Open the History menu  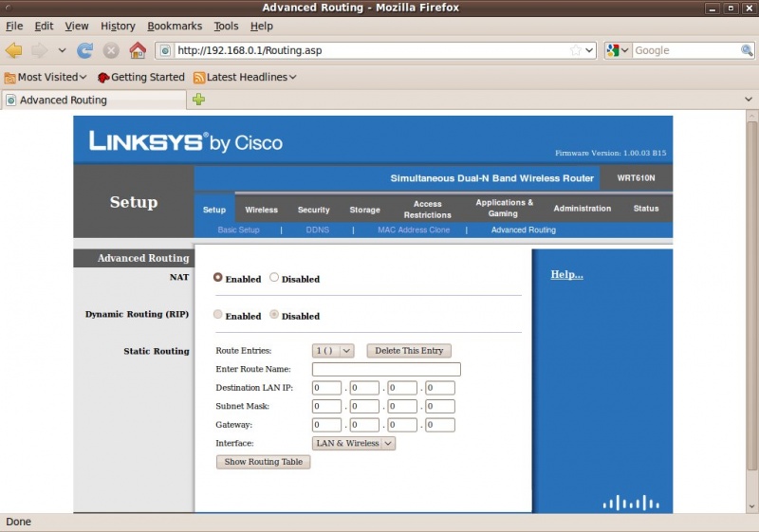pyautogui.click(x=118, y=27)
